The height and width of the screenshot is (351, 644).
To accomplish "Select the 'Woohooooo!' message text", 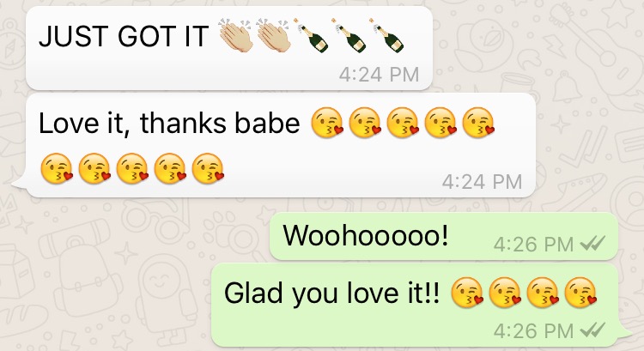I will (366, 236).
